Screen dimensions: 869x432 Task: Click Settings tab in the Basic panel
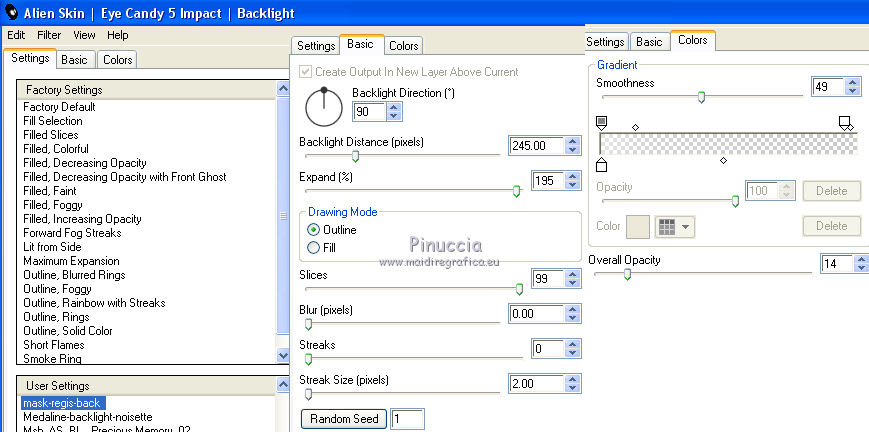click(316, 46)
